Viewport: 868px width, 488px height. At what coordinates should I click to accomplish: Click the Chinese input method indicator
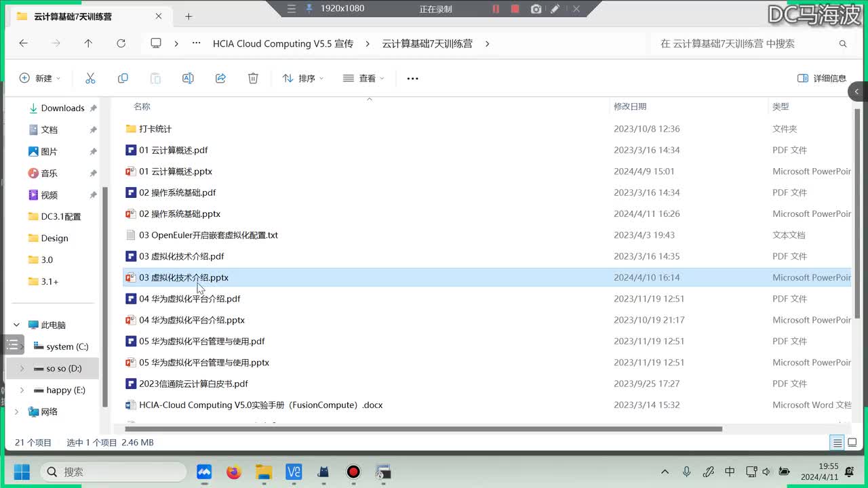click(x=730, y=472)
